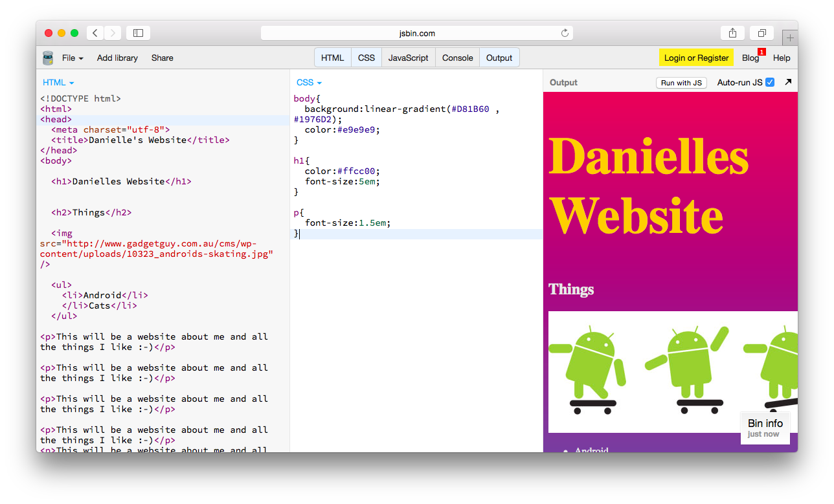Pop out the output with arrow icon
This screenshot has width=834, height=504.
(x=788, y=82)
